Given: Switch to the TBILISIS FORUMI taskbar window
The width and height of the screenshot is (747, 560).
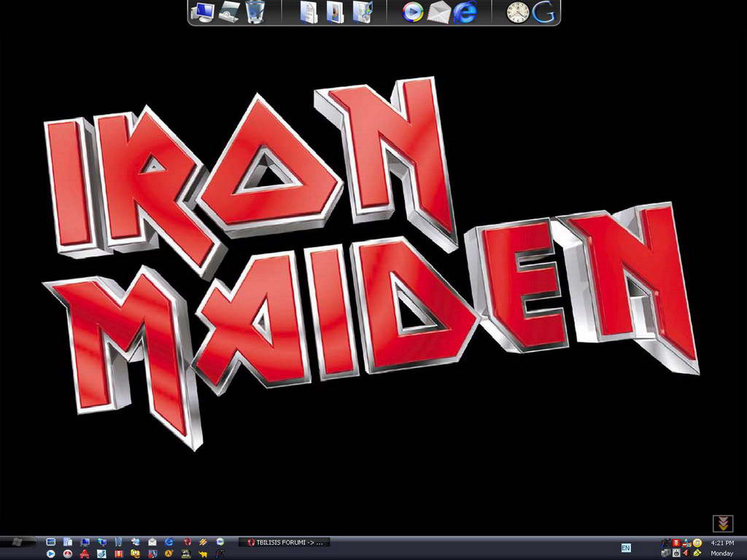Looking at the screenshot, I should pos(285,542).
